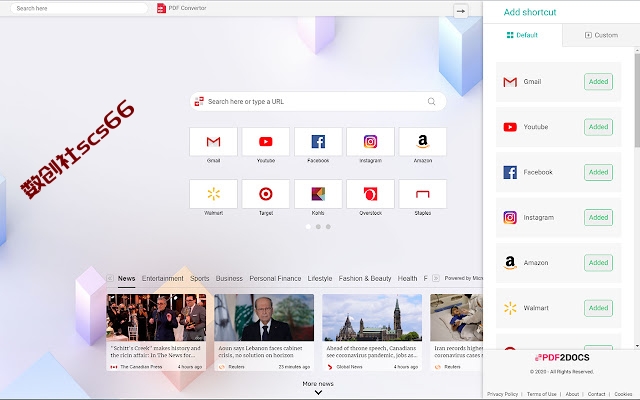The image size is (640, 400).
Task: Open the Target shortcut tile
Action: [266, 194]
